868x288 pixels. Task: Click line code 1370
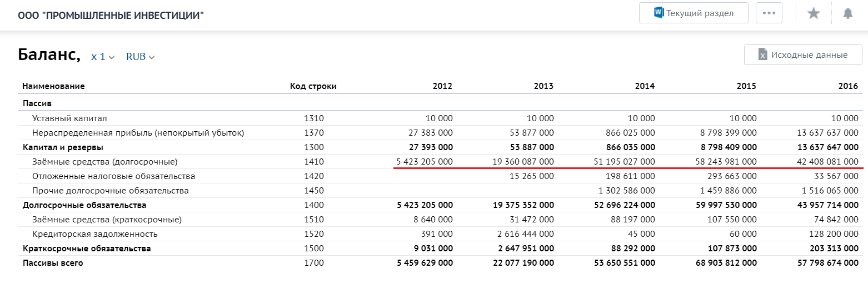point(313,133)
